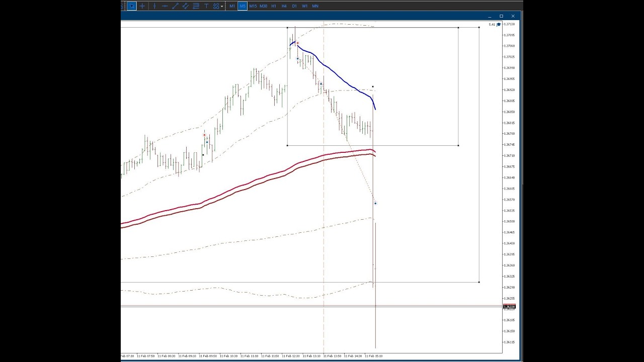Switch to M15 timeframe
The width and height of the screenshot is (644, 362).
253,6
